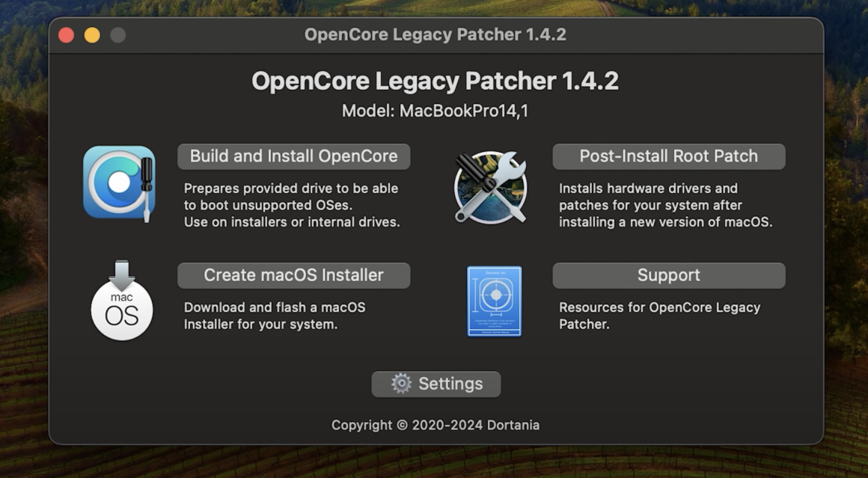Open Create macOS Installer
868x478 pixels.
pyautogui.click(x=293, y=275)
